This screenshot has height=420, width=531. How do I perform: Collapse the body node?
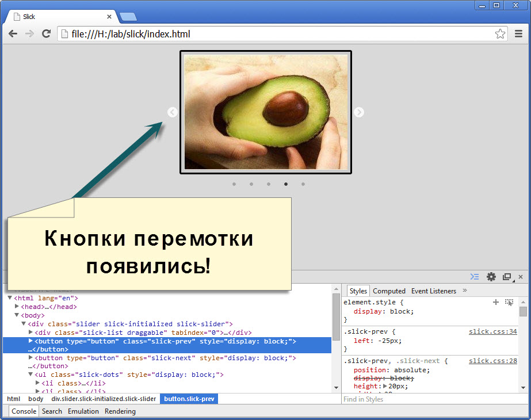pyautogui.click(x=17, y=315)
